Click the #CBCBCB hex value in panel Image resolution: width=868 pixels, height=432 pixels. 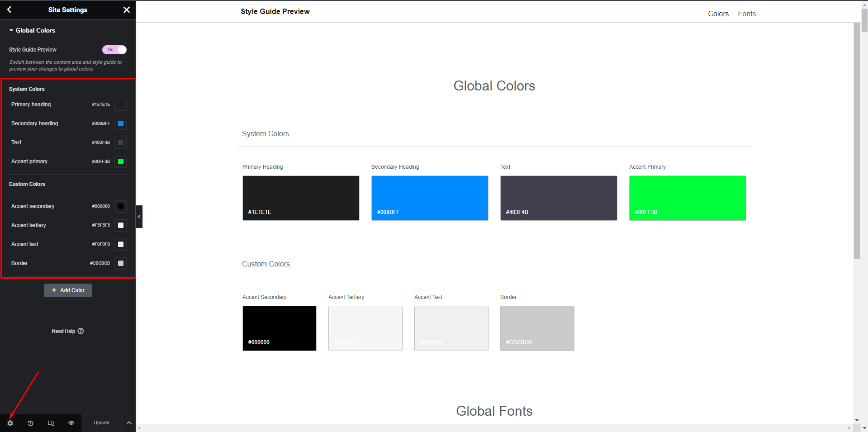[100, 263]
